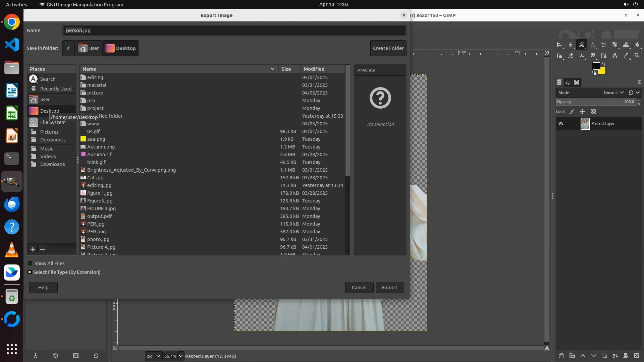This screenshot has width=644, height=362.
Task: Select the Color Picker eyedropper tool
Action: tap(626, 56)
